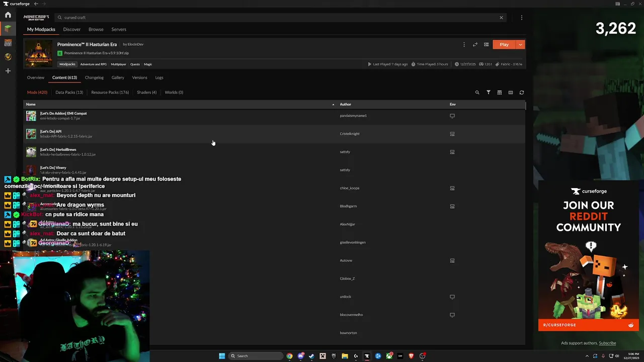
Task: Select the [Let's Do] HerbalBrews mod row
Action: pos(275,152)
